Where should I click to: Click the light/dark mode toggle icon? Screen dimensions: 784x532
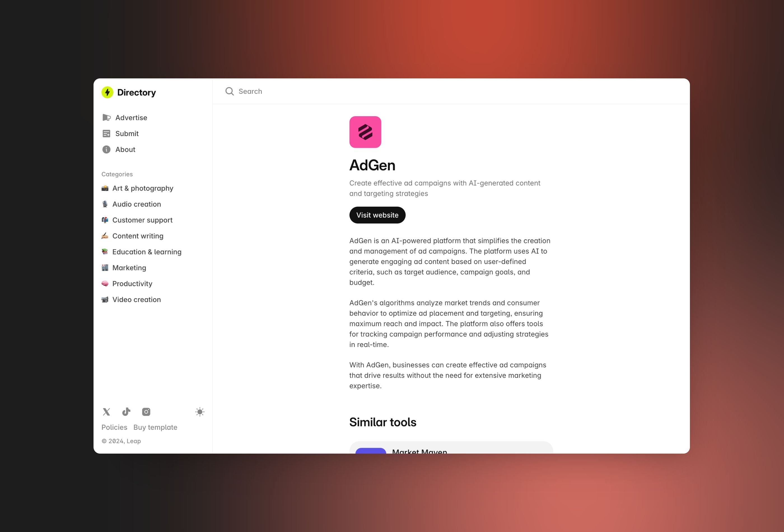tap(200, 412)
